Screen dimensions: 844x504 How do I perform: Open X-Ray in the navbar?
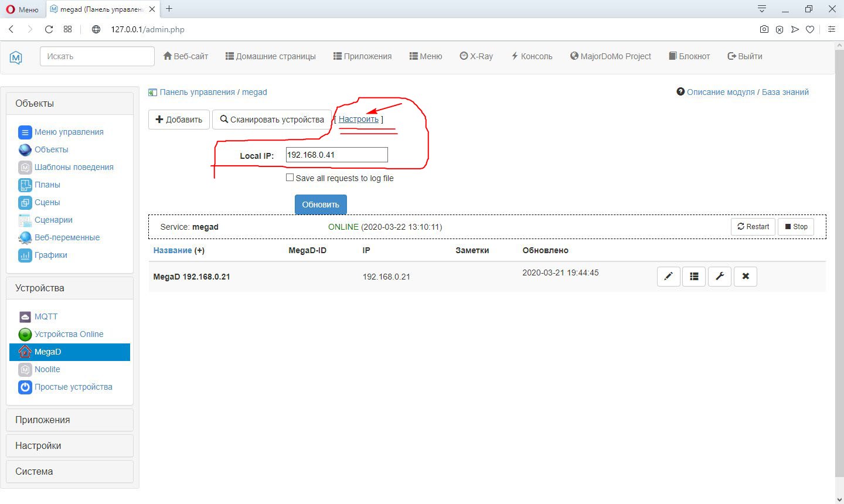[x=476, y=56]
